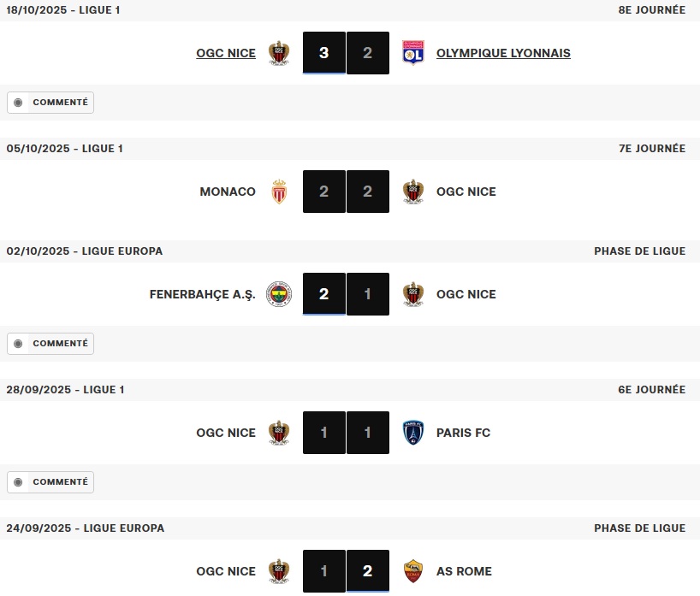Click the Monaco club crest
The width and height of the screenshot is (700, 596).
(279, 192)
